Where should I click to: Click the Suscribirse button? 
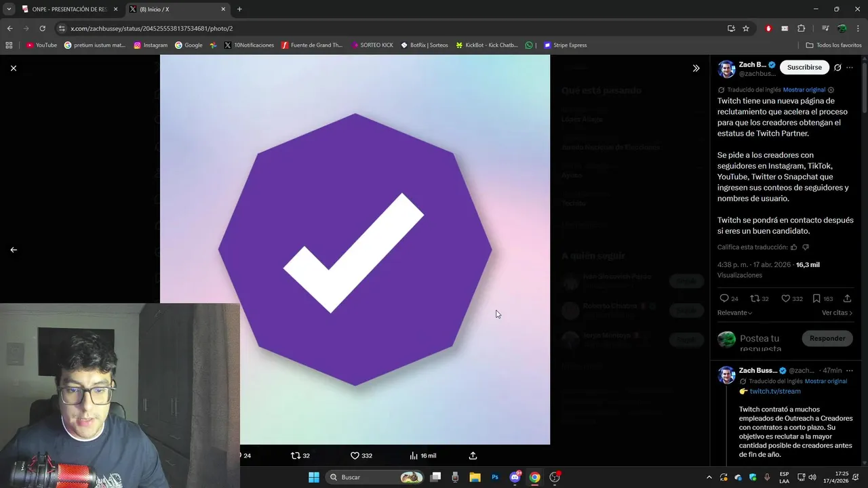(804, 68)
